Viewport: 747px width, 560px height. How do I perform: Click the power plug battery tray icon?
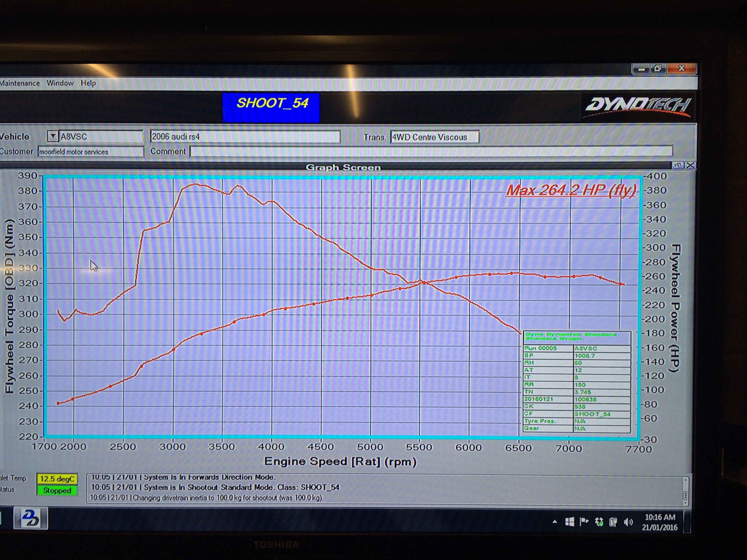pyautogui.click(x=613, y=522)
